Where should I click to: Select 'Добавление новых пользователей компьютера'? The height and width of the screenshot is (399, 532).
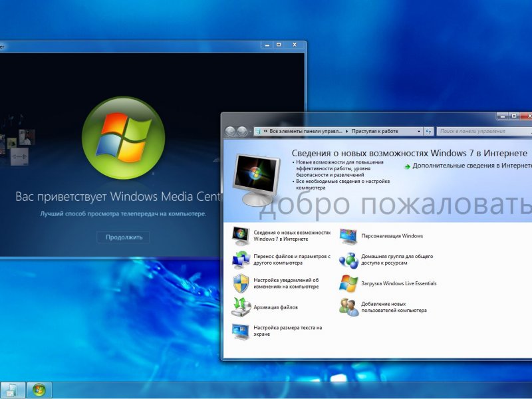(x=394, y=307)
